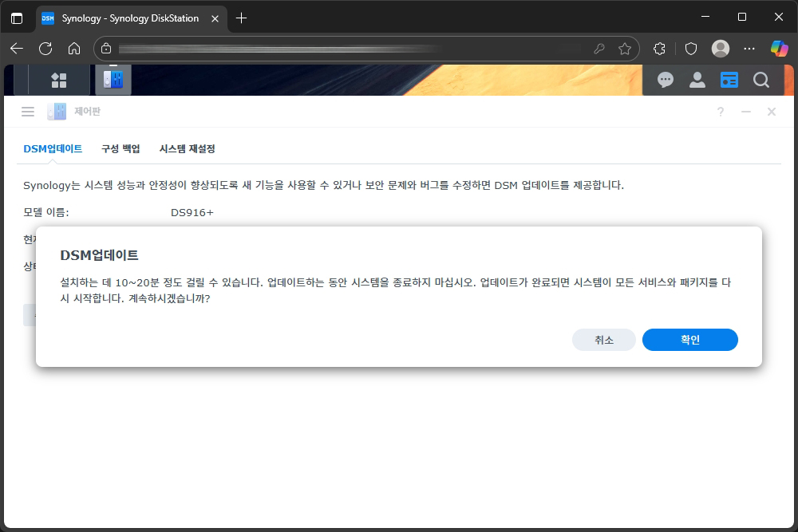Open tab actions menu icon
The height and width of the screenshot is (532, 798).
click(x=17, y=18)
